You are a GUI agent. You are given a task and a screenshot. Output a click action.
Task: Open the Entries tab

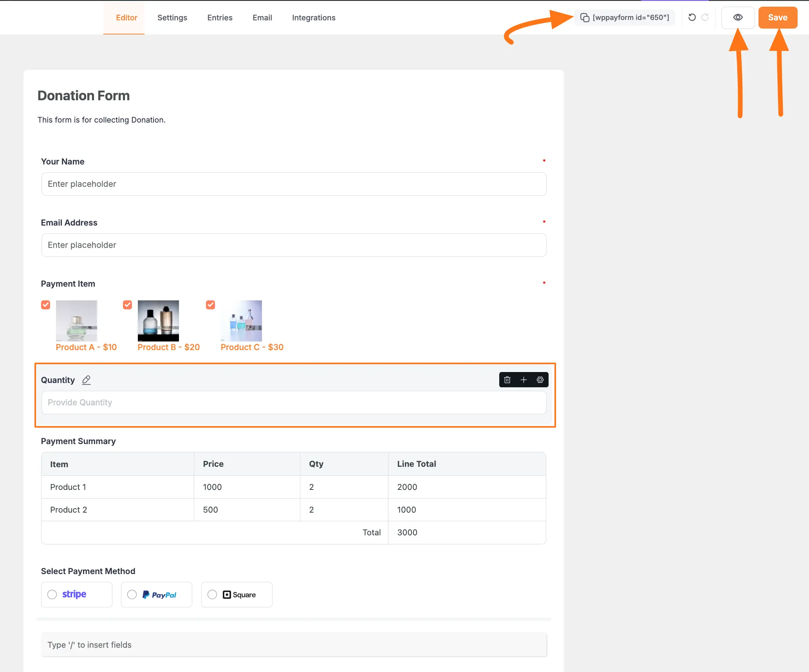coord(220,17)
